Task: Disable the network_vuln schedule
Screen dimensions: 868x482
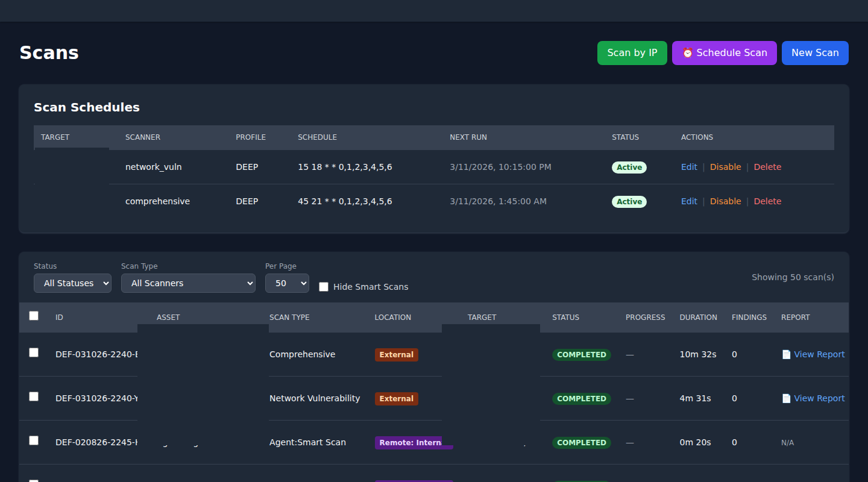Action: pos(725,167)
